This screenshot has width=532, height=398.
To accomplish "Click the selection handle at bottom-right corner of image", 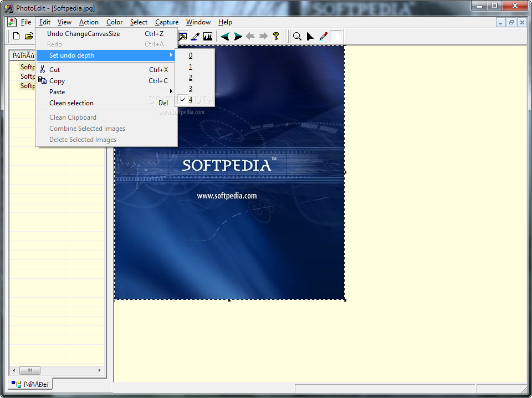I will (345, 300).
